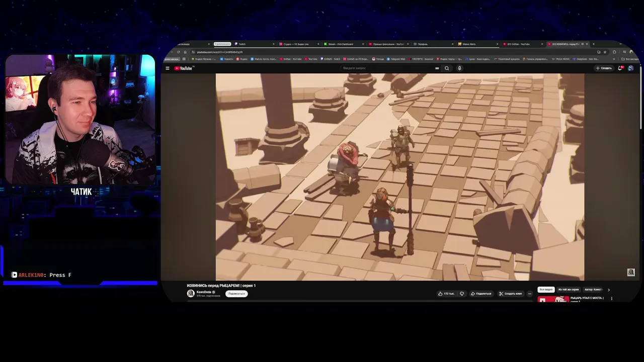Click ARLEK1N0 Press F chat message
This screenshot has height=362, width=644.
(42, 275)
